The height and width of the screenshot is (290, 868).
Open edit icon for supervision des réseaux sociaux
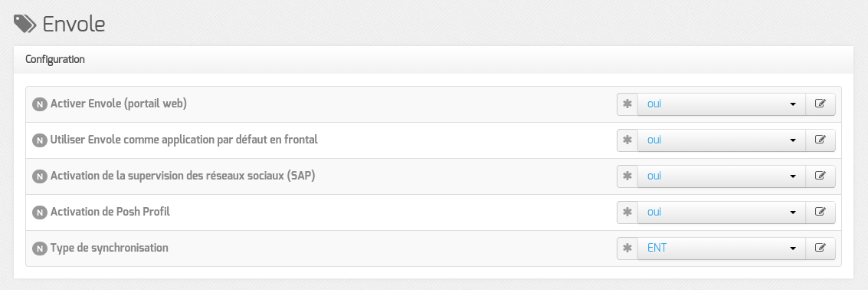click(x=820, y=176)
